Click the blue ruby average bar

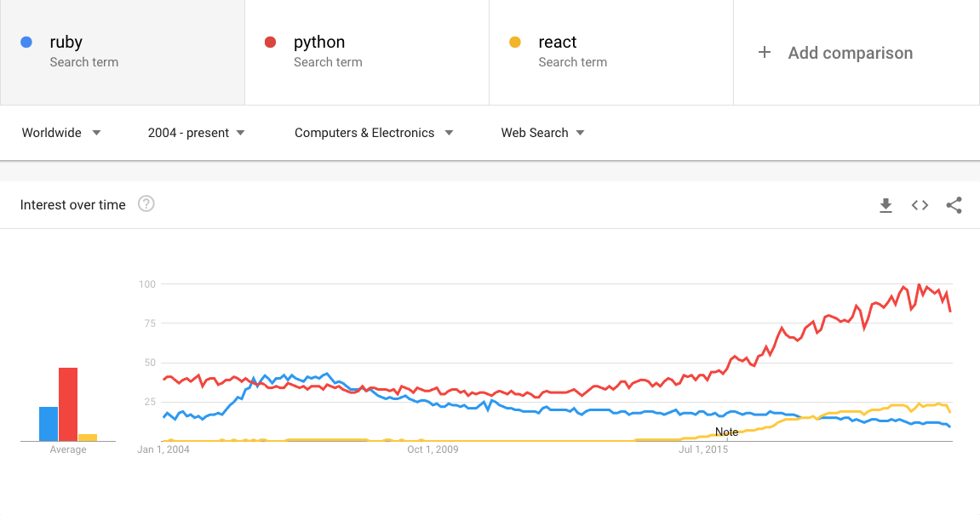coord(49,424)
